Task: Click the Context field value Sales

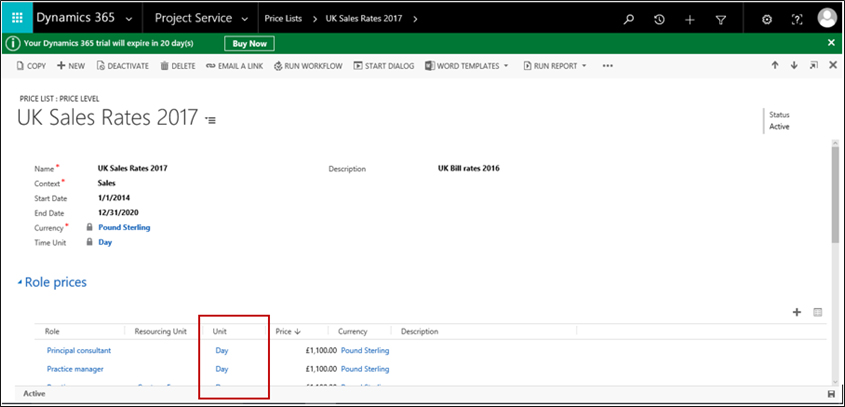Action: click(x=106, y=183)
